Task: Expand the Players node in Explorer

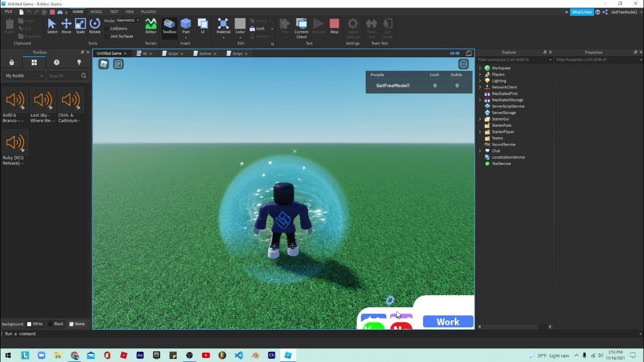Action: coord(480,74)
